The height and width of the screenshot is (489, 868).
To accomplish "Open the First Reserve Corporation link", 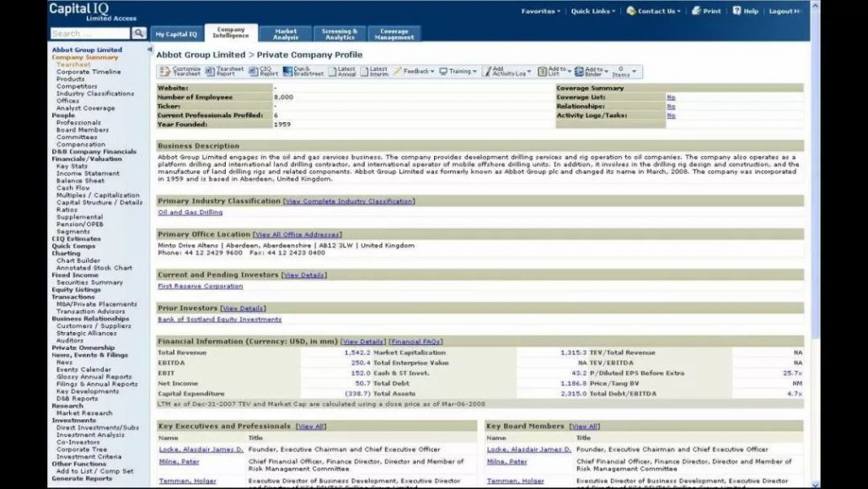I will [x=201, y=286].
